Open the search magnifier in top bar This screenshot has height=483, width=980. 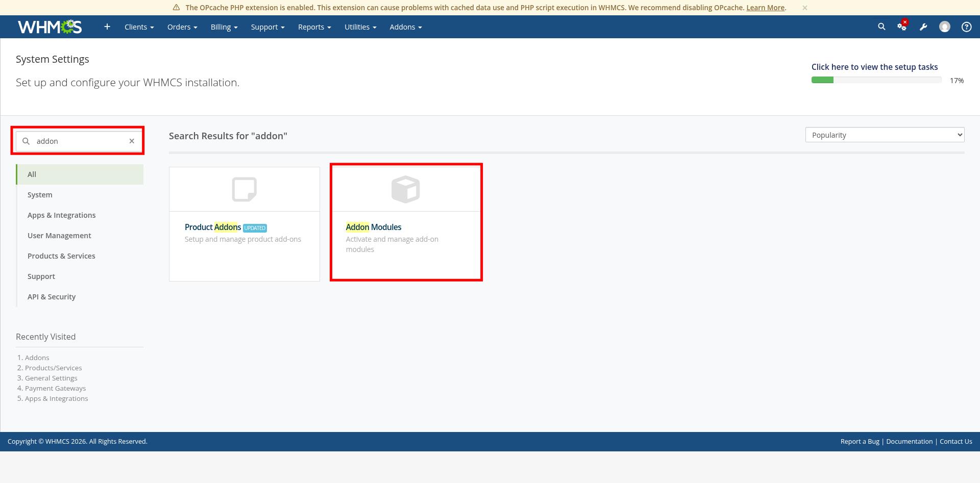click(x=881, y=27)
